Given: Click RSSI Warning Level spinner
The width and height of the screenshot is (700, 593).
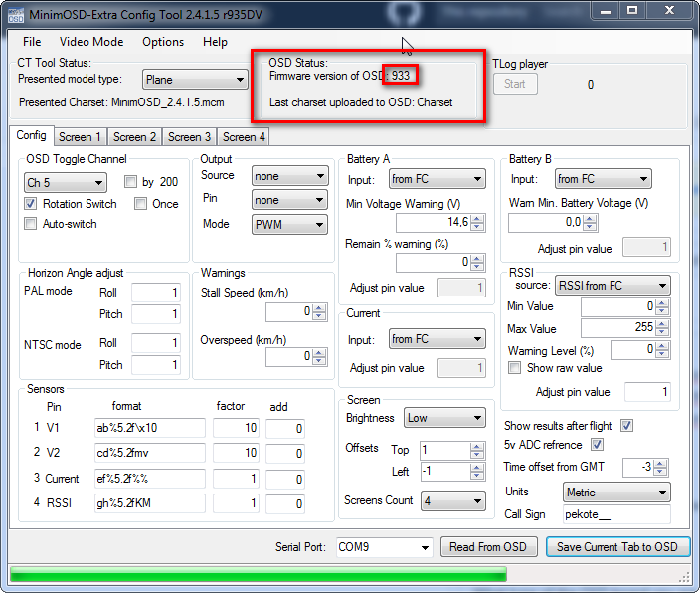Looking at the screenshot, I should point(662,350).
